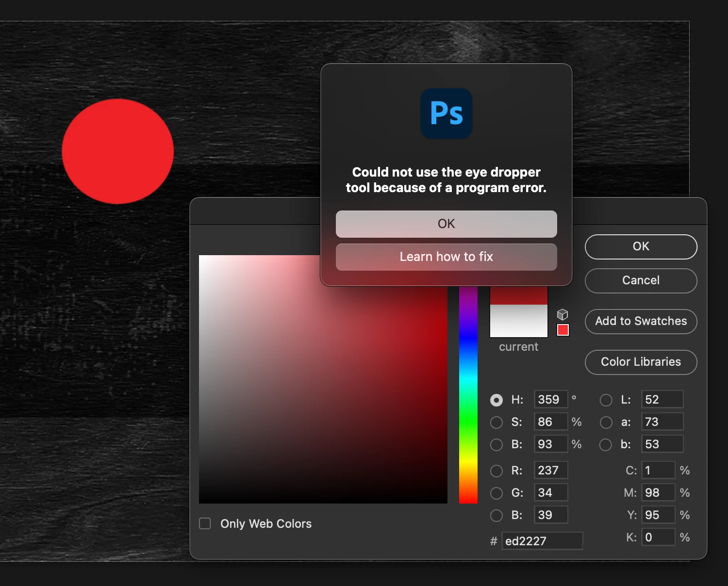Dismiss the error dialog with OK
The width and height of the screenshot is (728, 586).
coord(447,224)
